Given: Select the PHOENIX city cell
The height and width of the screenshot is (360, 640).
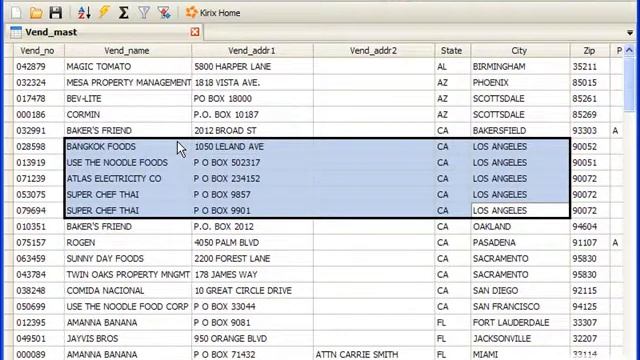Looking at the screenshot, I should tap(520, 82).
